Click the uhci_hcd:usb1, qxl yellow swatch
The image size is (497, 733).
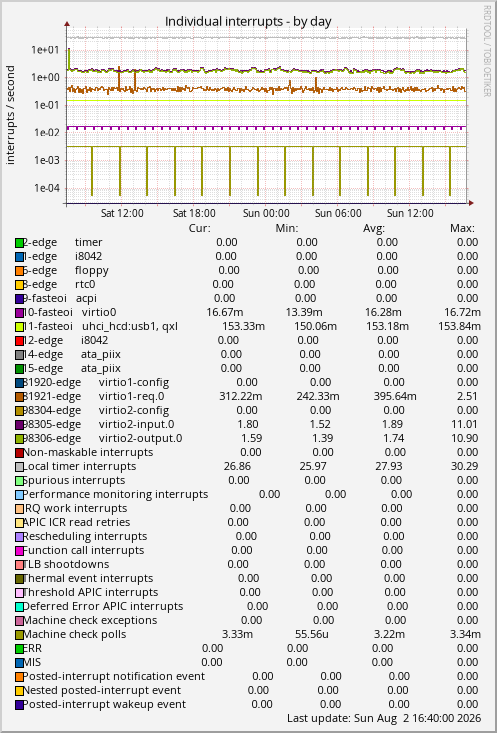[x=19, y=327]
